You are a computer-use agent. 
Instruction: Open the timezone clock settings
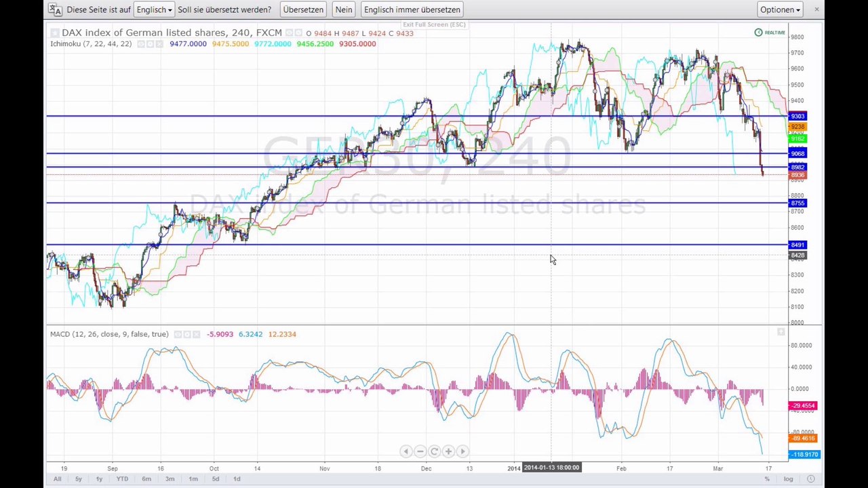811,479
